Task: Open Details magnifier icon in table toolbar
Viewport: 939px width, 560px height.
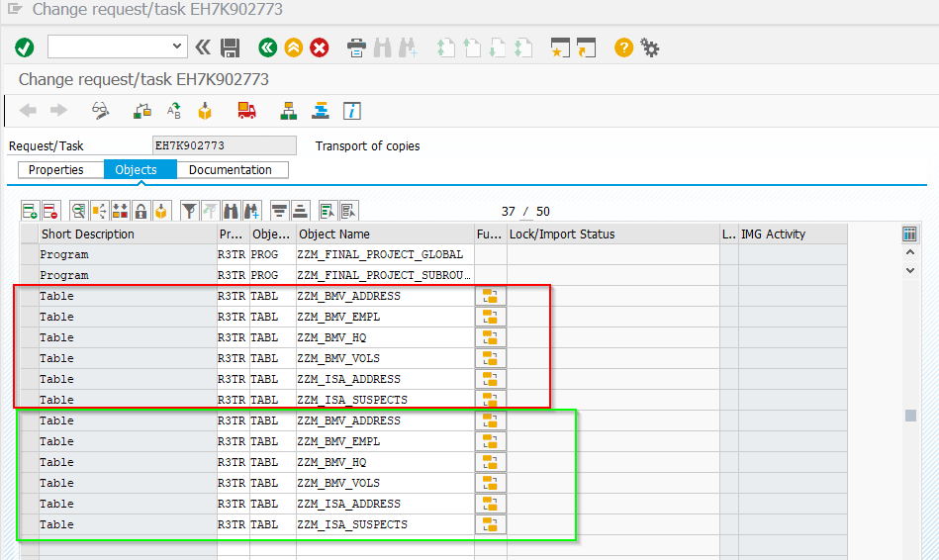Action: [x=78, y=211]
